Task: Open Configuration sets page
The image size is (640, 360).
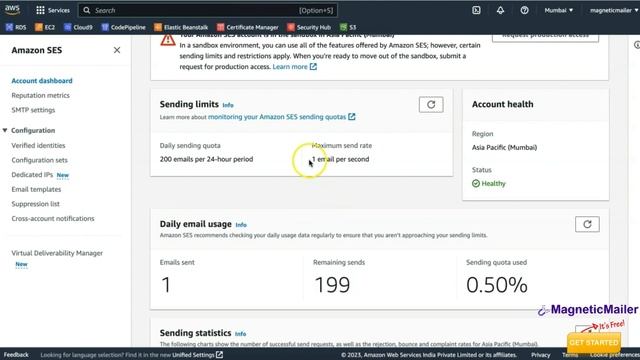Action: (40, 160)
